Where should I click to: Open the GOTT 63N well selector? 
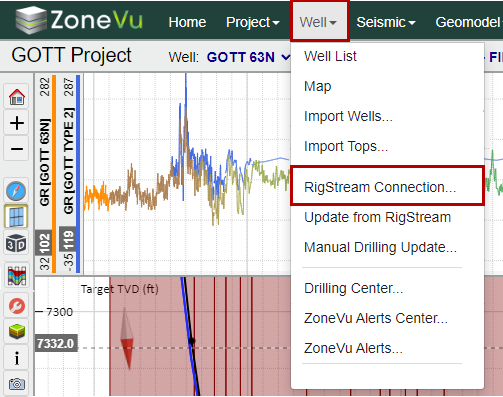point(248,57)
